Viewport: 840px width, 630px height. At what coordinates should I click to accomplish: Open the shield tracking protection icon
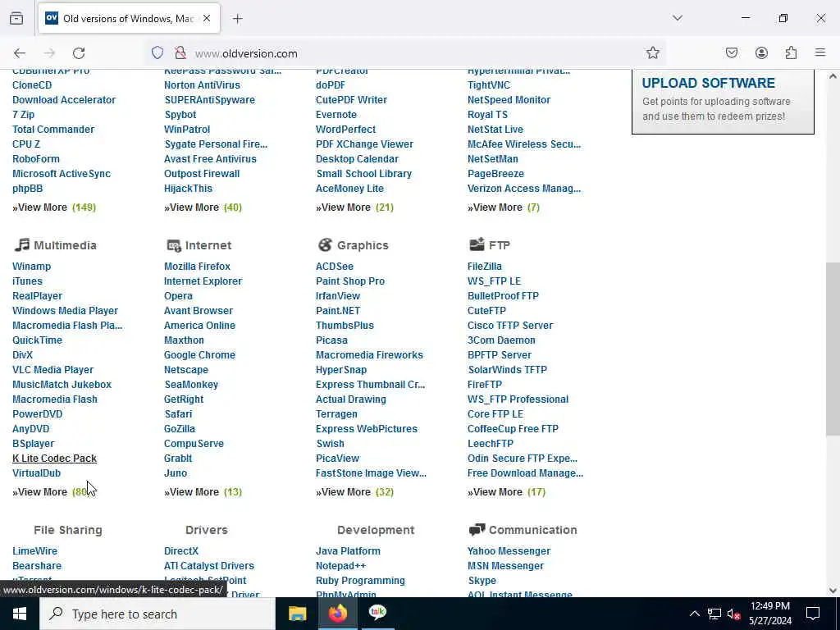coord(157,52)
